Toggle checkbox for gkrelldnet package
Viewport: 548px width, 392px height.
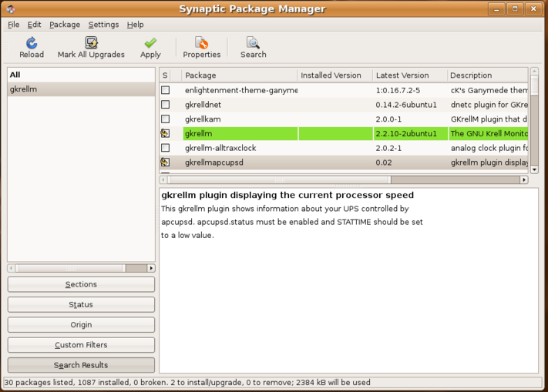(x=165, y=105)
